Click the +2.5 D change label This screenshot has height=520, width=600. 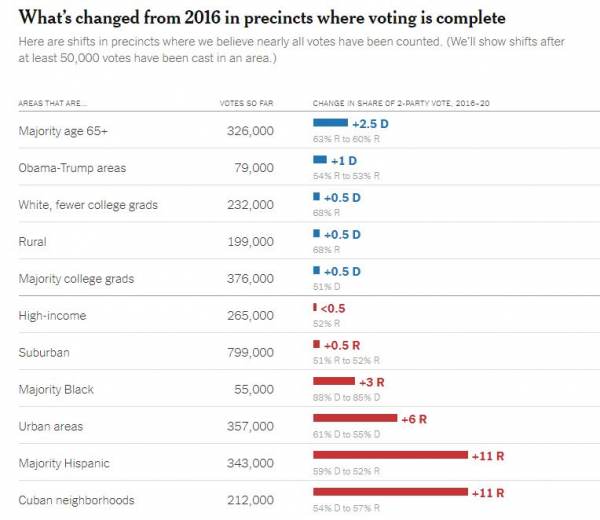370,123
